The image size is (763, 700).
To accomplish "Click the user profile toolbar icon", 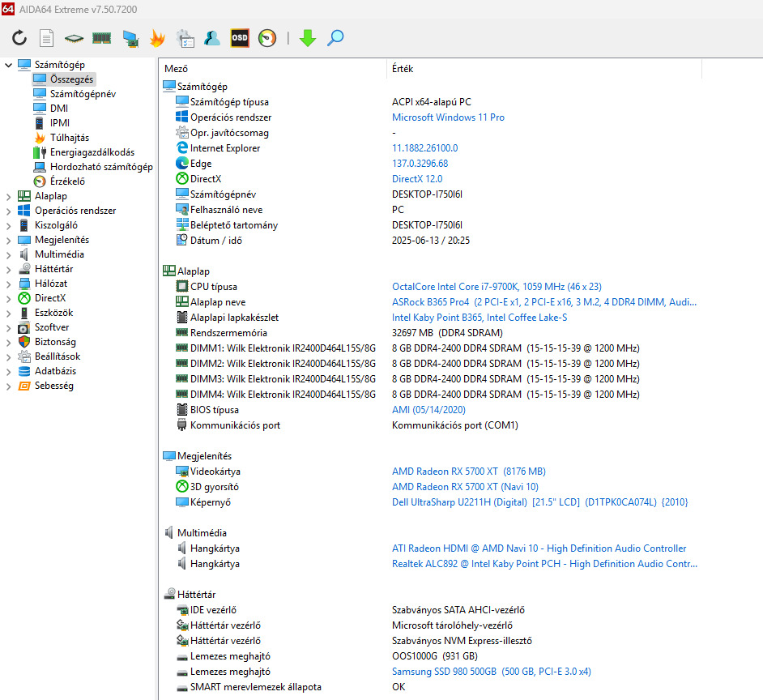I will (x=211, y=38).
